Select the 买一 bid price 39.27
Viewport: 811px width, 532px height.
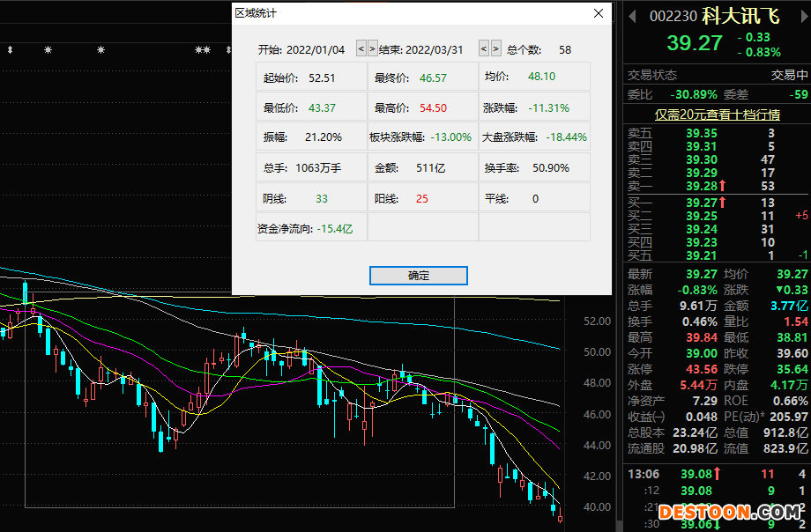pos(702,203)
